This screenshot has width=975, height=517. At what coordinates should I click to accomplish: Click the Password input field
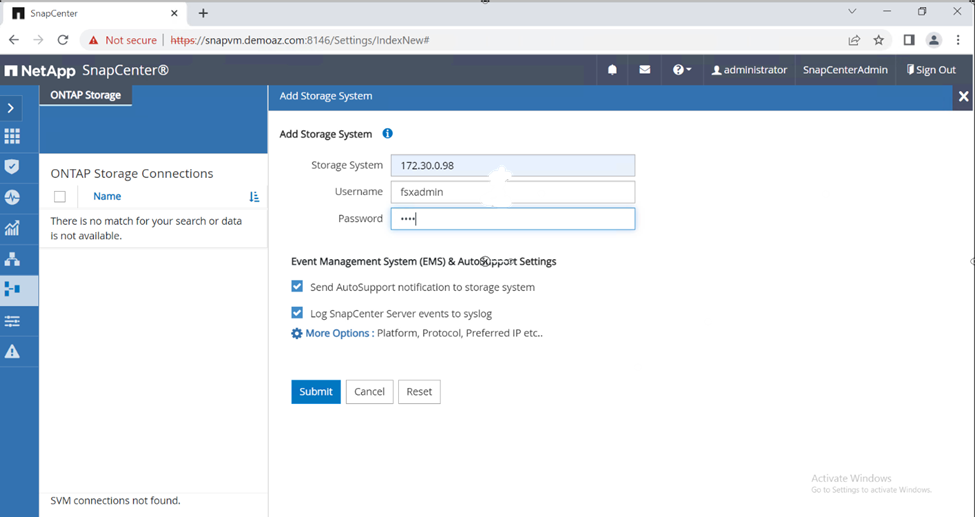point(512,219)
